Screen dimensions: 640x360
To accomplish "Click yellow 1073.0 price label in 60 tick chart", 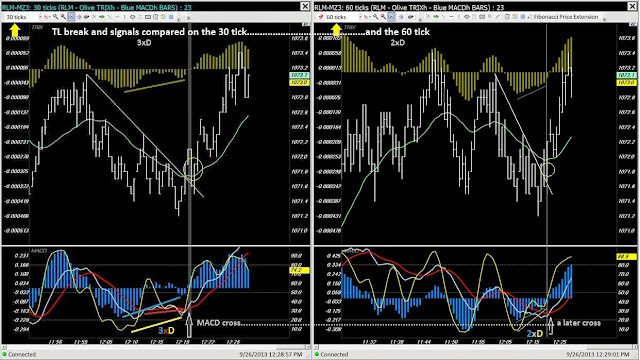I will (626, 82).
